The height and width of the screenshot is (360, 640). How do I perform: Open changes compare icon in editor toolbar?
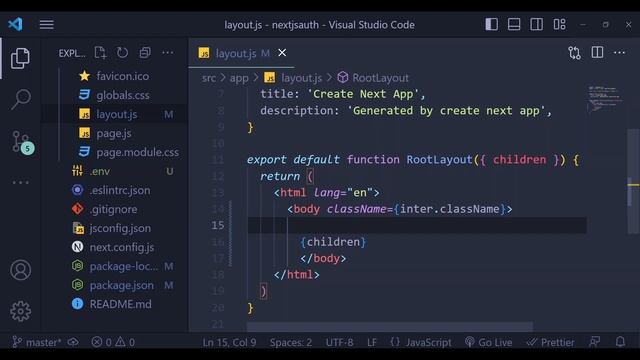click(574, 53)
